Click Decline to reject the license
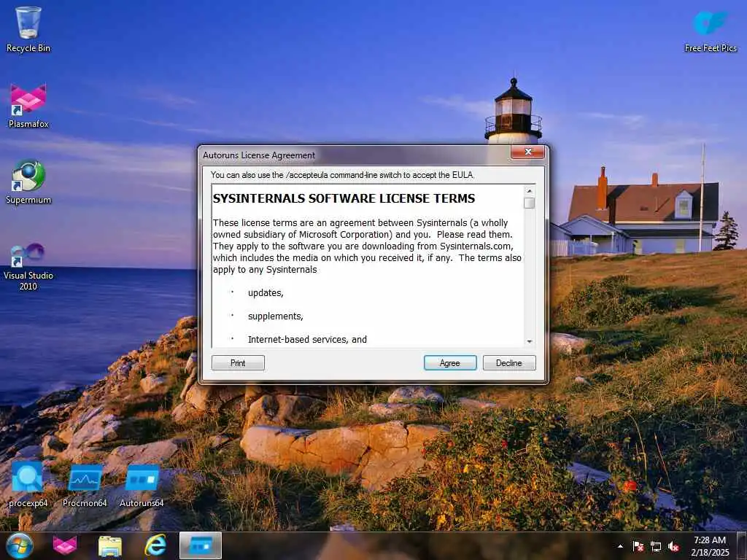 click(x=508, y=363)
